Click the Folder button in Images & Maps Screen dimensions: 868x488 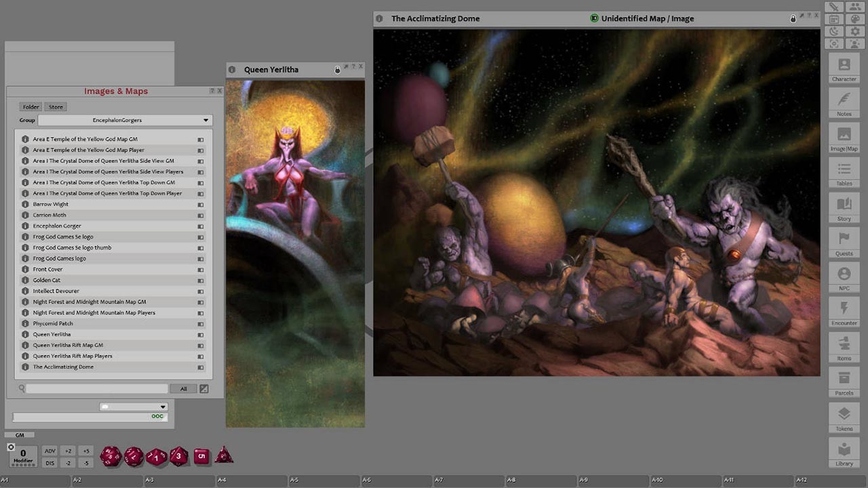click(x=31, y=107)
